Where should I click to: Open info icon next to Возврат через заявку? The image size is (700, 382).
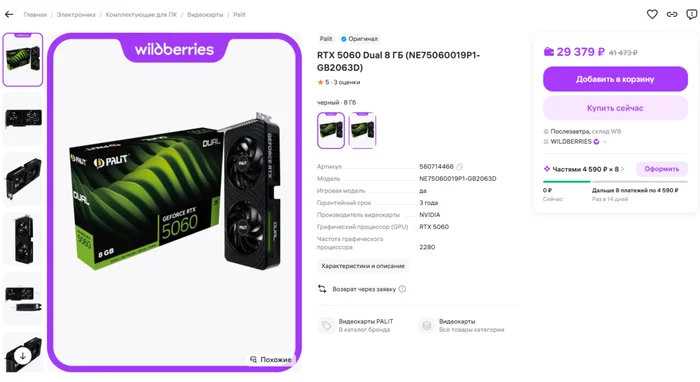pos(402,289)
